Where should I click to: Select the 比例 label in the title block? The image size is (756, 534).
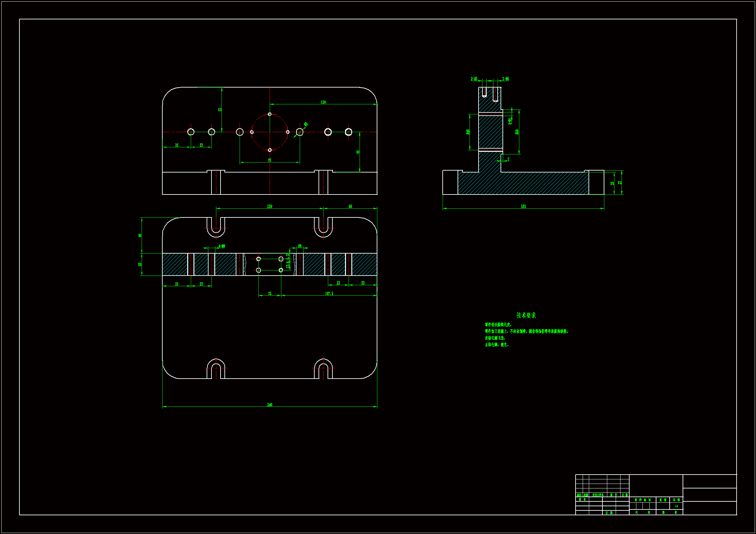point(676,499)
